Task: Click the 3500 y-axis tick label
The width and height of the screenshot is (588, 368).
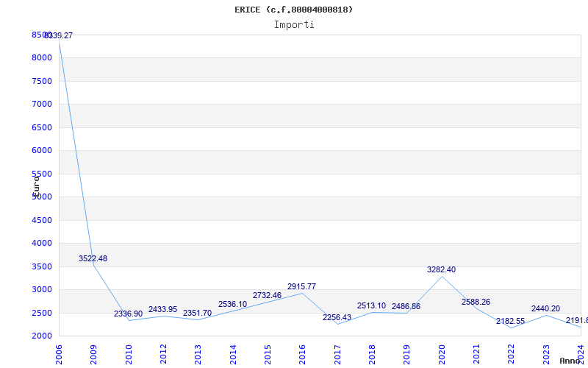Action: 42,266
